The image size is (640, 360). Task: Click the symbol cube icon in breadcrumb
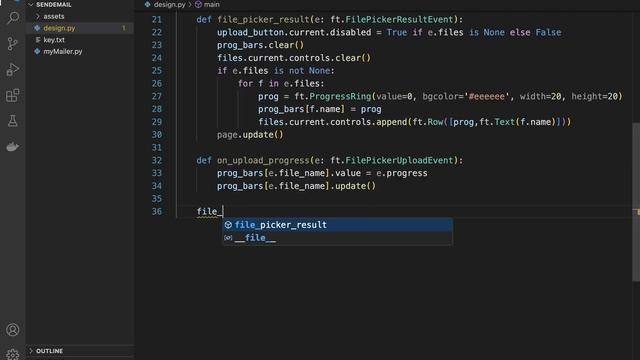pos(198,4)
